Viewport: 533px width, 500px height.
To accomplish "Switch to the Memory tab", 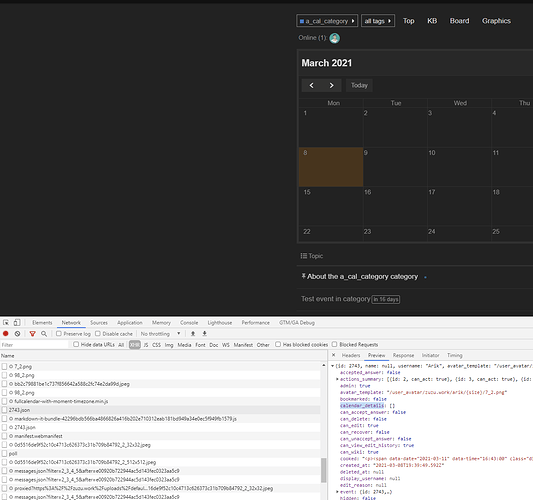I will pyautogui.click(x=161, y=323).
